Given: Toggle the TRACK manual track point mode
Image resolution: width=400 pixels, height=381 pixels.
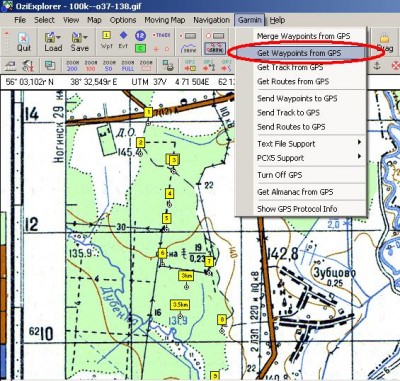Looking at the screenshot, I should pos(161,35).
